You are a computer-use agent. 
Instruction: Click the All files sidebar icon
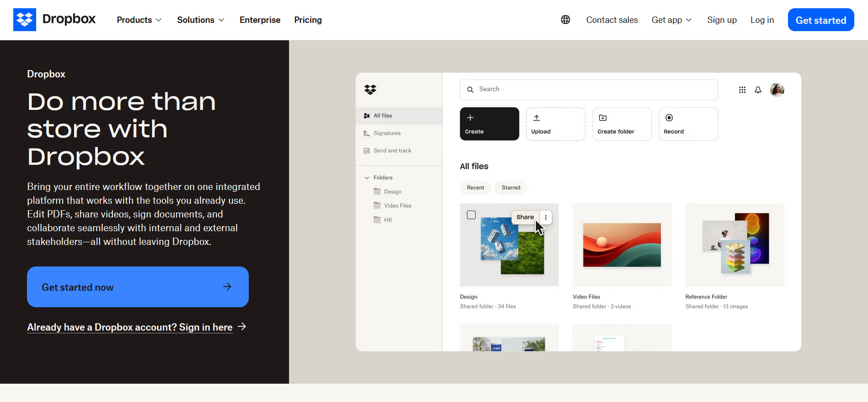(x=367, y=116)
